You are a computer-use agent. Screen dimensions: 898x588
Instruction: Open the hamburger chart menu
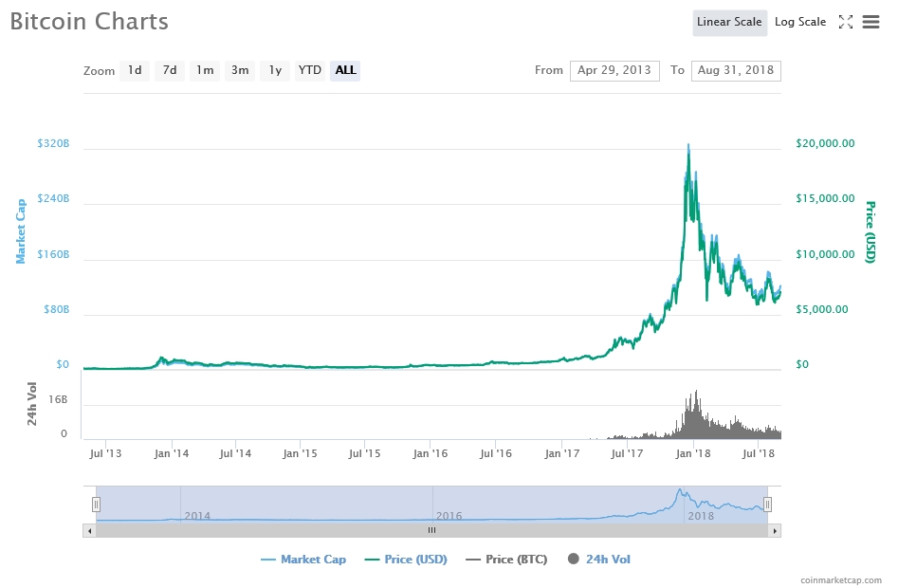871,22
